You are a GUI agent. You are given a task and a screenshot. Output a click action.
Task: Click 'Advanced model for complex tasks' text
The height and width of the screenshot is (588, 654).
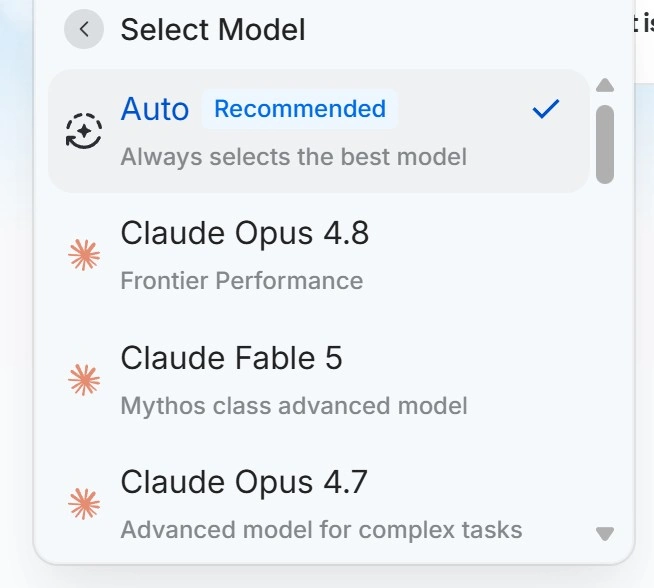[321, 530]
